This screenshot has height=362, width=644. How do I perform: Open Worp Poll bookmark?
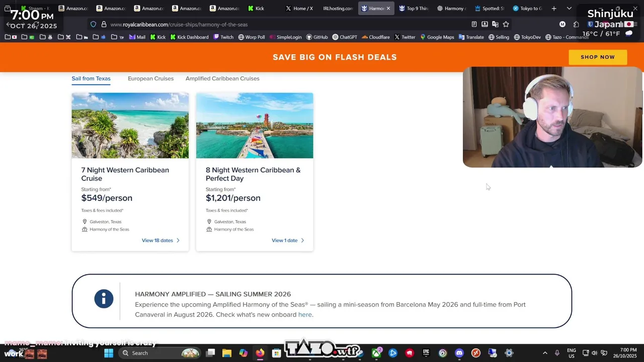pyautogui.click(x=252, y=37)
